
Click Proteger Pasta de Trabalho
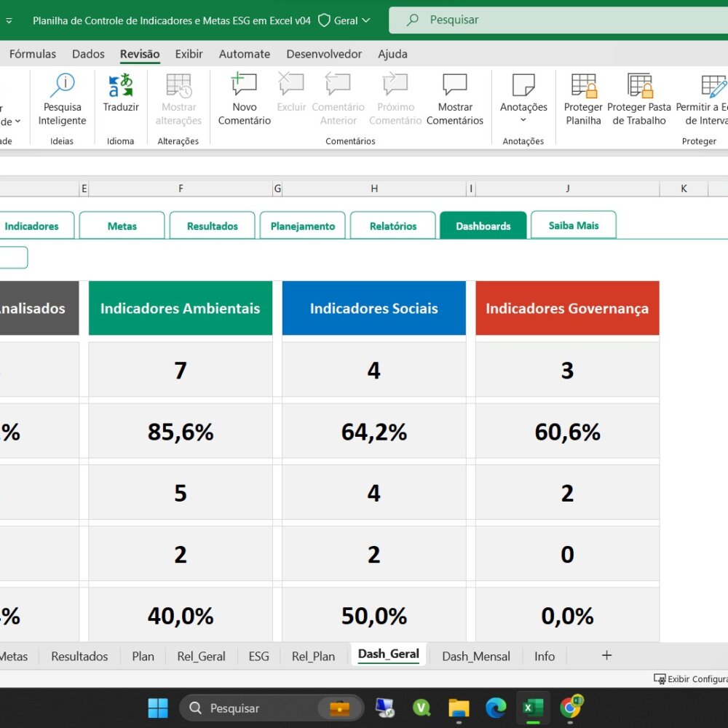click(639, 99)
